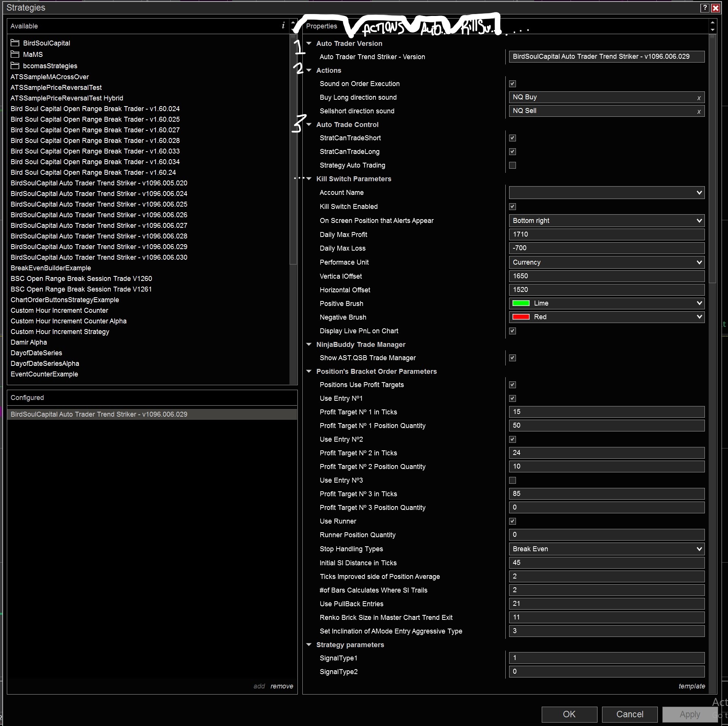Screen dimensions: 728x726
Task: Collapse the Actions section
Action: tap(309, 70)
